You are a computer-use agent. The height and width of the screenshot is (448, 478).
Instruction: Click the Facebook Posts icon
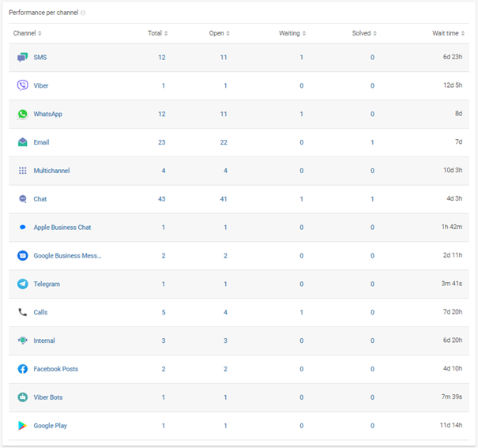coord(22,369)
